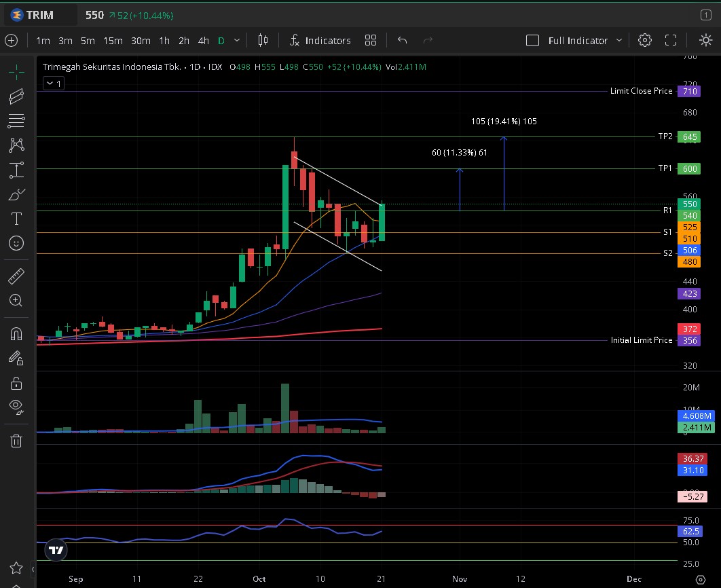Hide all drawings with the eye icon
The height and width of the screenshot is (588, 721).
[17, 407]
